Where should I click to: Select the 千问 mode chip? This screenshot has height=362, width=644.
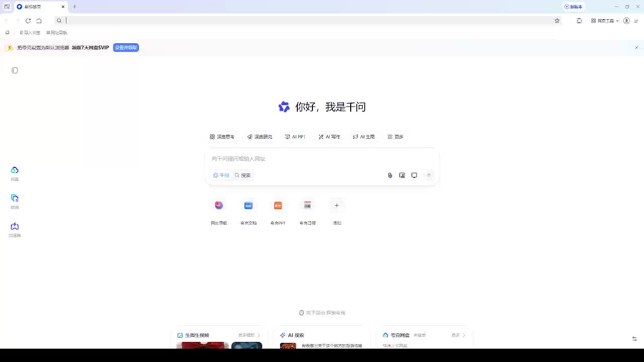tap(221, 175)
